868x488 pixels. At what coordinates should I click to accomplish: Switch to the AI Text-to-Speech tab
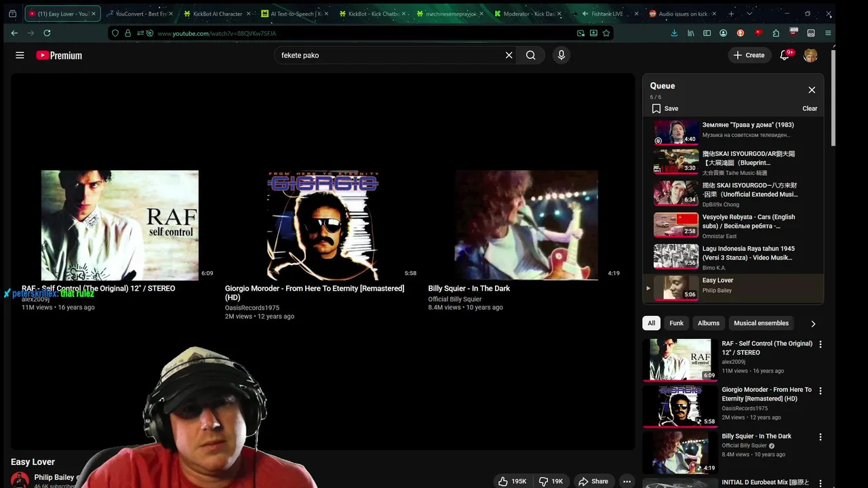[x=296, y=14]
